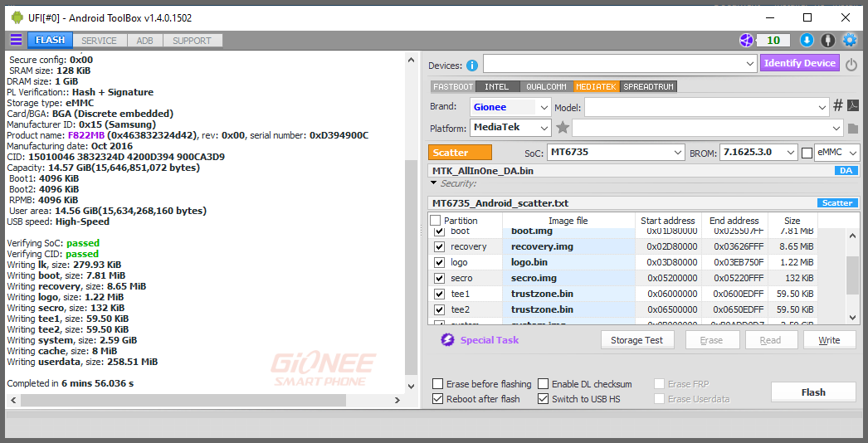The image size is (868, 443).
Task: Enable Erase before flashing
Action: (438, 384)
